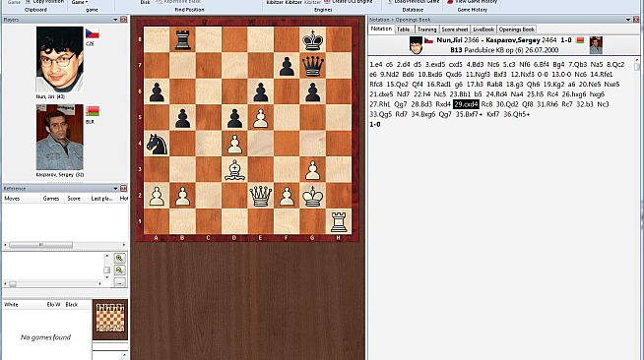
Task: Click the Belarus flag in game header
Action: tap(580, 40)
